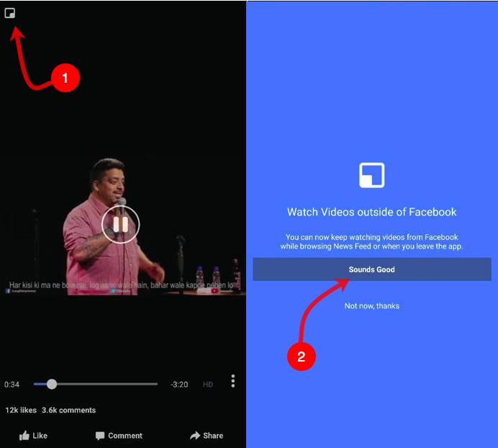Click the video frame of the comedian
This screenshot has width=498, height=448.
(123, 224)
